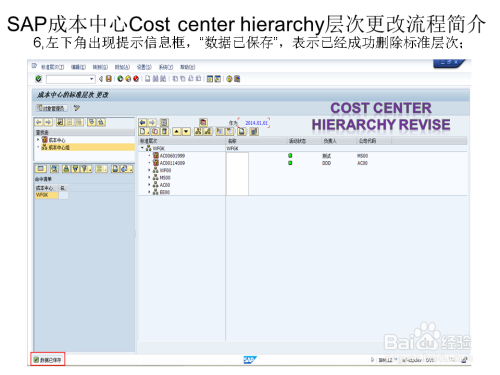Select highlighted 成本中心组 in search area
This screenshot has height=375, width=500.
coord(88,147)
